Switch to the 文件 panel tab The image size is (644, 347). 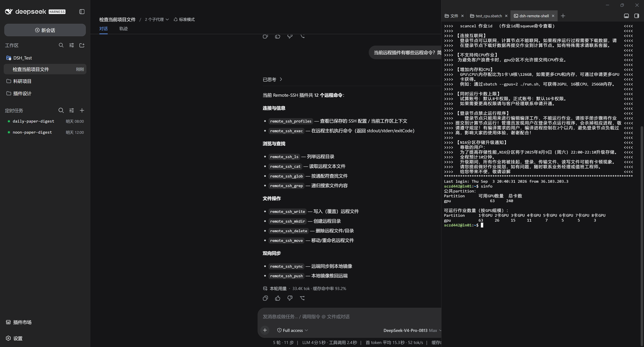pyautogui.click(x=451, y=16)
